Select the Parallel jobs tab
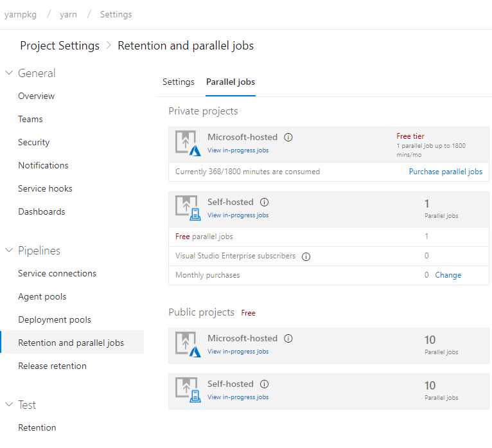Image resolution: width=492 pixels, height=448 pixels. click(231, 82)
